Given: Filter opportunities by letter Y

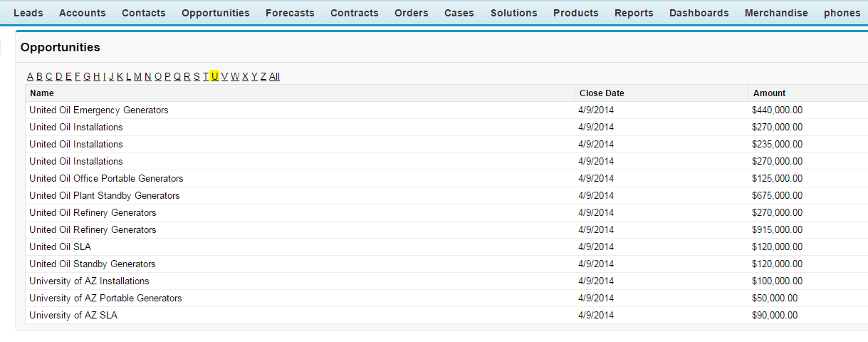Looking at the screenshot, I should click(x=254, y=76).
